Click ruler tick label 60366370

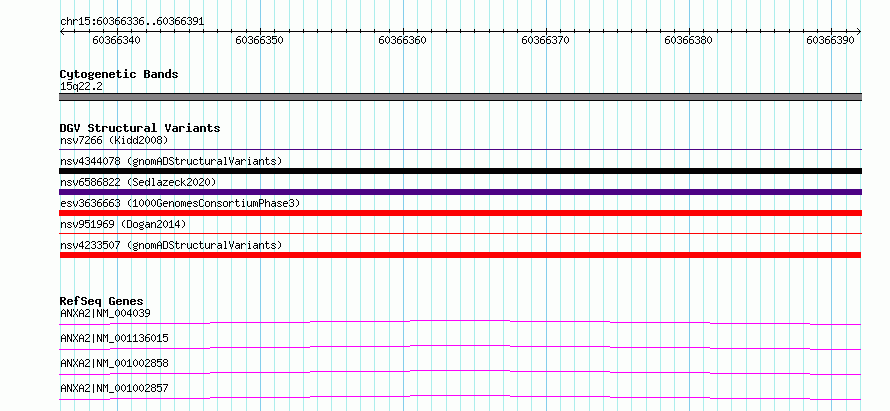pyautogui.click(x=545, y=40)
